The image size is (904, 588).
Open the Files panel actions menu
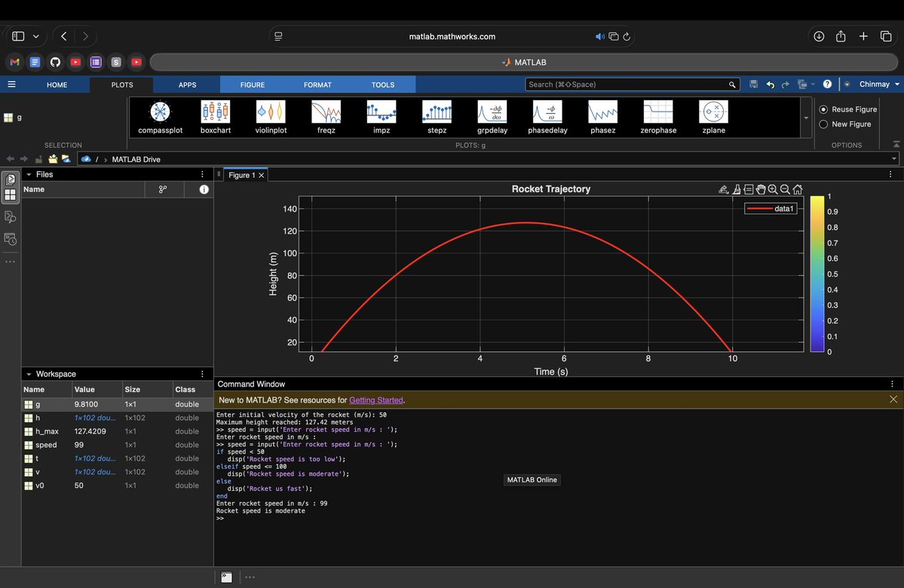pyautogui.click(x=202, y=174)
